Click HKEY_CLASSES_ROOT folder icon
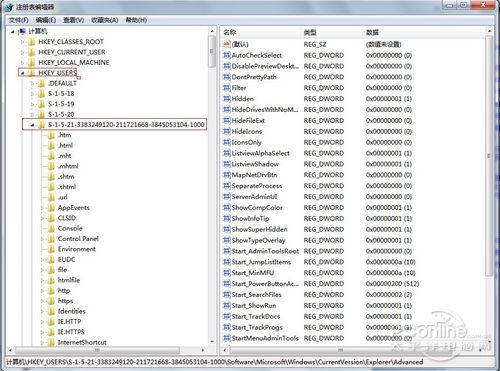This screenshot has width=500, height=371. click(x=31, y=42)
